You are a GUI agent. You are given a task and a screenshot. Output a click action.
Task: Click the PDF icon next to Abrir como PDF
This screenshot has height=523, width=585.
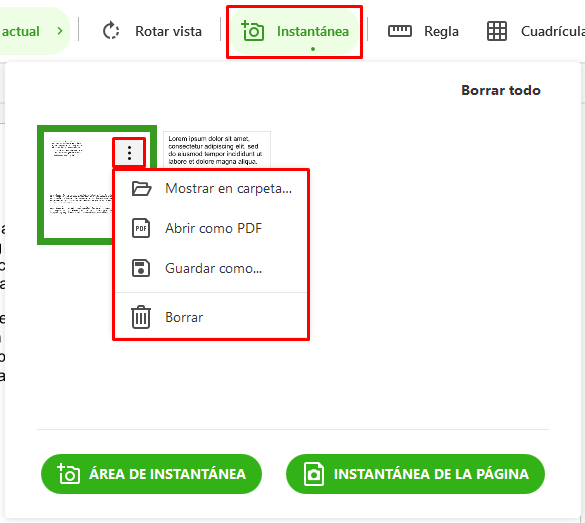(141, 228)
